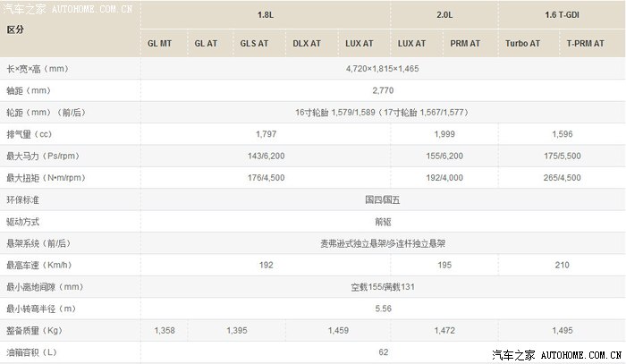Click the 175/5,500 horsepower value

point(561,156)
